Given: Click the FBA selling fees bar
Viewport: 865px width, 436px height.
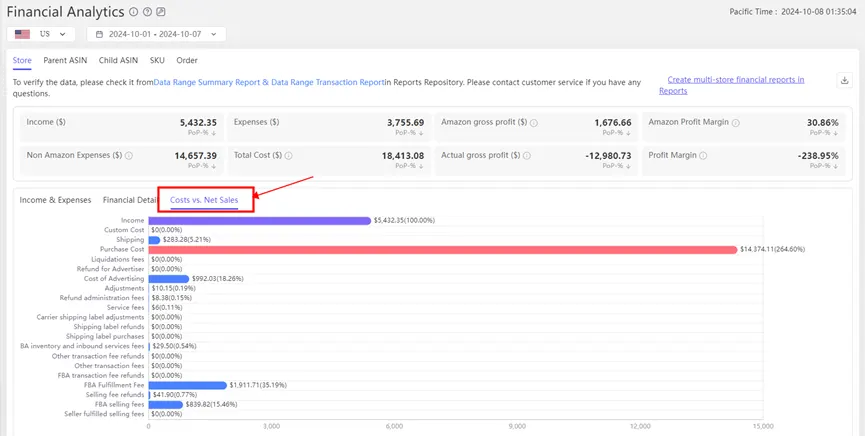Looking at the screenshot, I should (x=165, y=405).
